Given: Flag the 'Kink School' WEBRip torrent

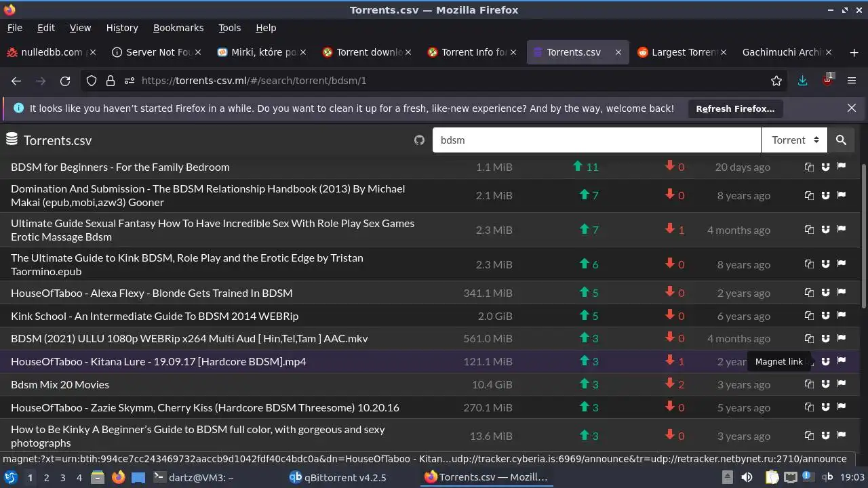Looking at the screenshot, I should 842,316.
